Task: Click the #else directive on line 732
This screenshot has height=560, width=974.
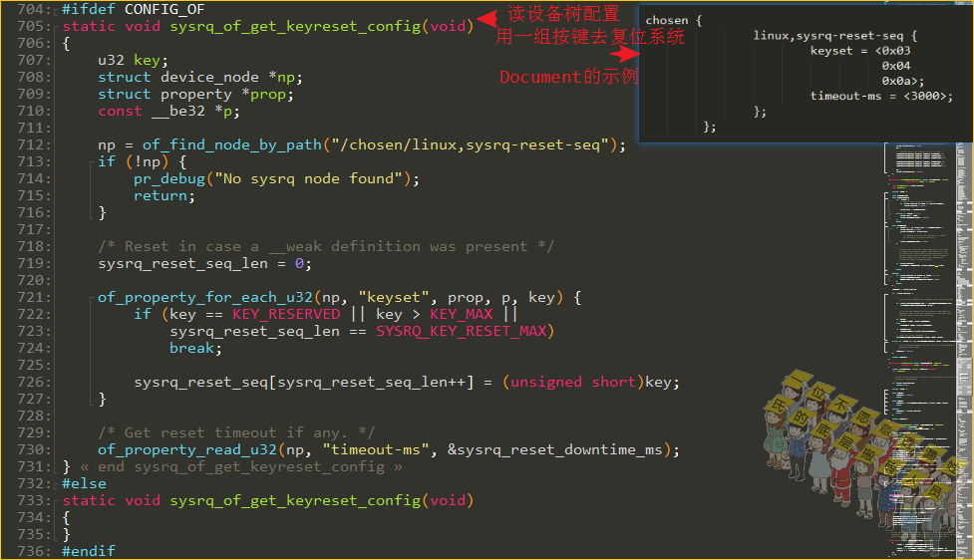Action: pos(84,483)
